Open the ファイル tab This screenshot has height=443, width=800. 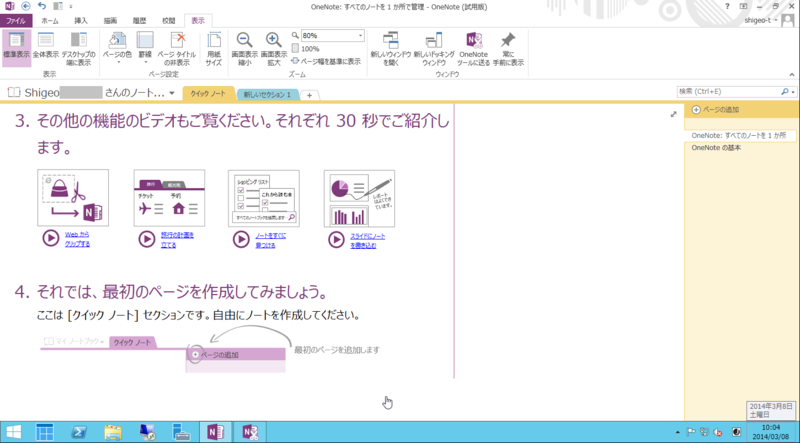coord(16,21)
